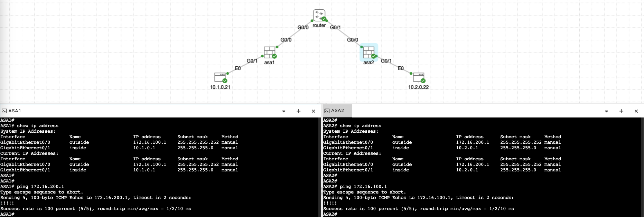Click the asa1 firewall node
Image resolution: width=644 pixels, height=217 pixels.
[269, 52]
